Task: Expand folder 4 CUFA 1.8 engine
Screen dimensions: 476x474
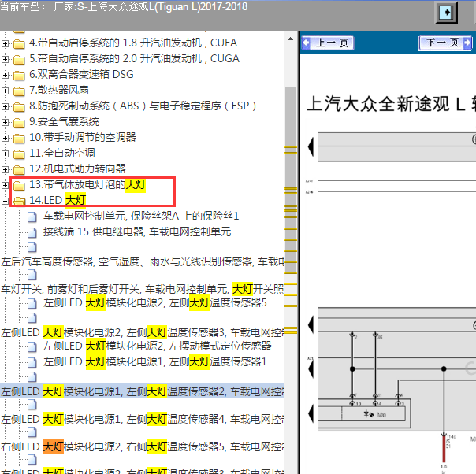Action: tap(5, 43)
